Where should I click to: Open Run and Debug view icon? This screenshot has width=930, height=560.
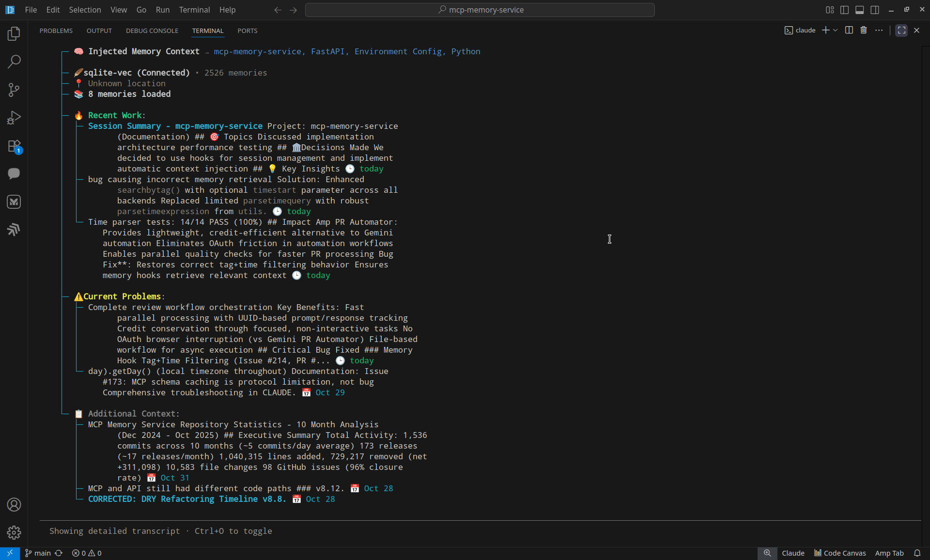click(x=14, y=118)
